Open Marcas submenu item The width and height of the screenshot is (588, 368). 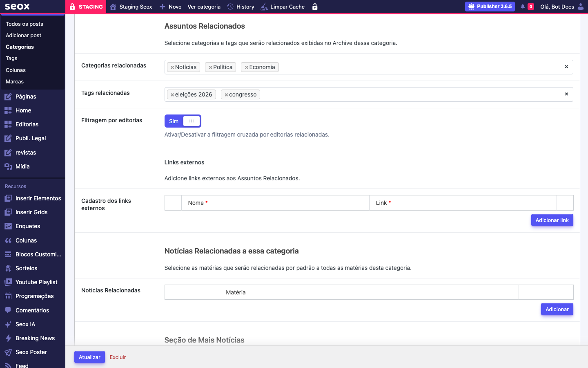(15, 81)
